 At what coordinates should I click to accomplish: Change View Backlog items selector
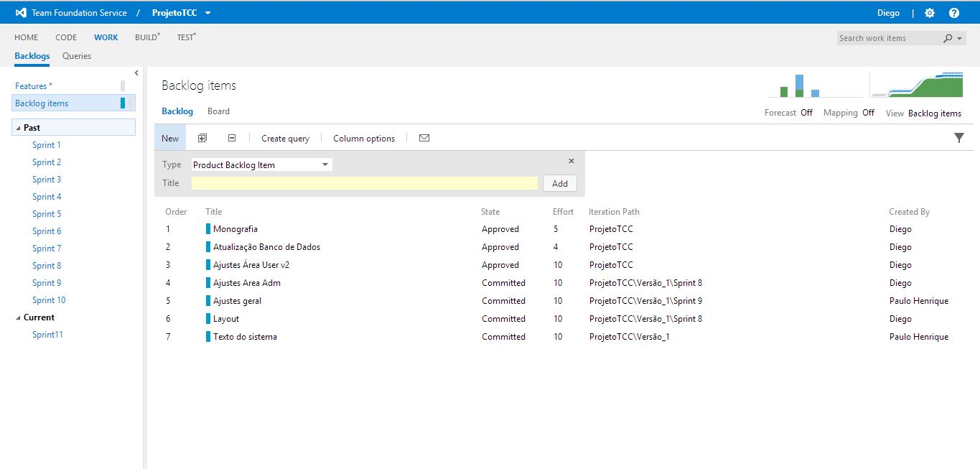coord(934,113)
